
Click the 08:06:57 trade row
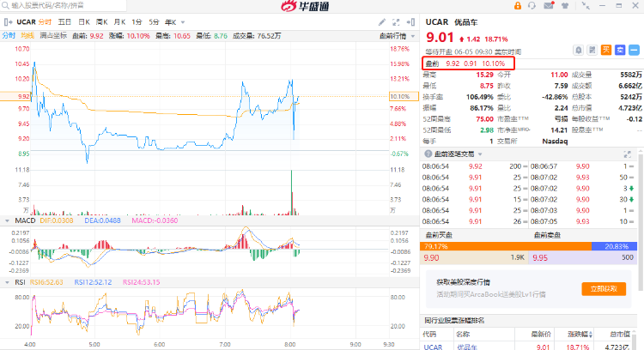pyautogui.click(x=582, y=166)
